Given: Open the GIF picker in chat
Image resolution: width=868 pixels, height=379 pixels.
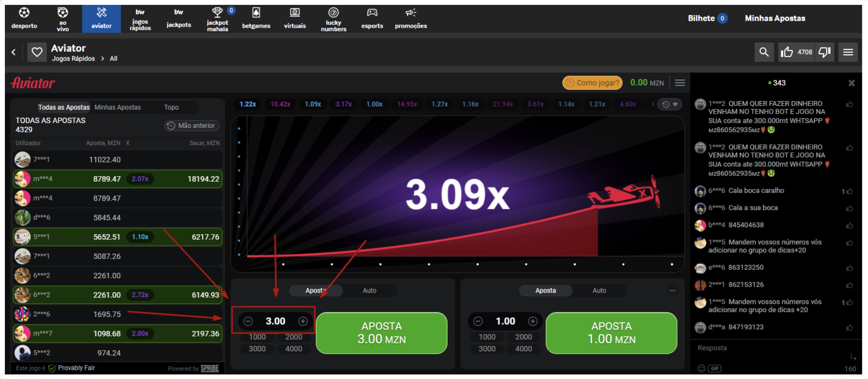Looking at the screenshot, I should click(x=714, y=368).
